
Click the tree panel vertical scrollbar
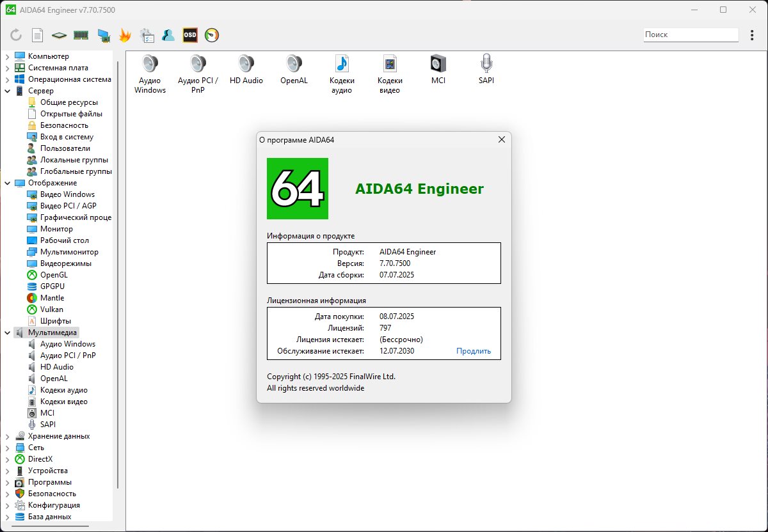[x=117, y=275]
